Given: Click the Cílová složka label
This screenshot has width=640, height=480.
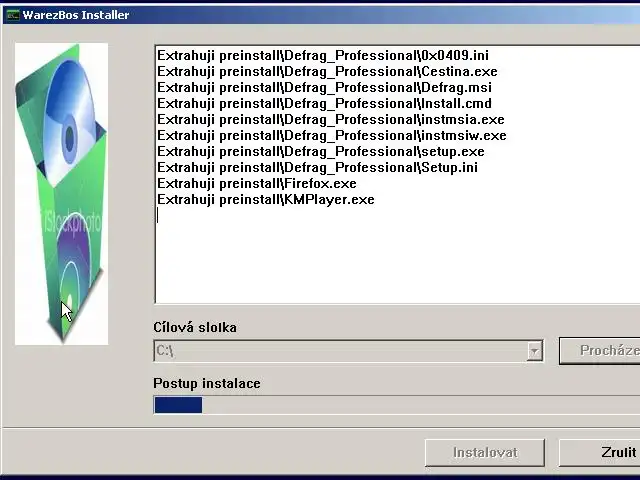Looking at the screenshot, I should click(195, 327).
